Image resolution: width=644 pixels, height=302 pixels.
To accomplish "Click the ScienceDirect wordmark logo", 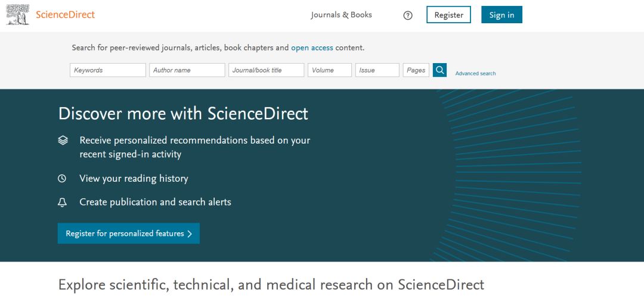I will pos(65,15).
